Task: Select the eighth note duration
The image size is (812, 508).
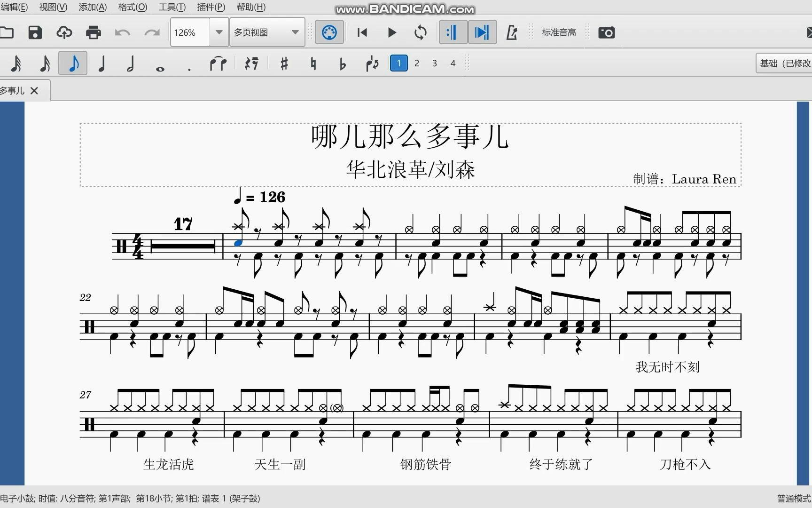Action: tap(73, 63)
